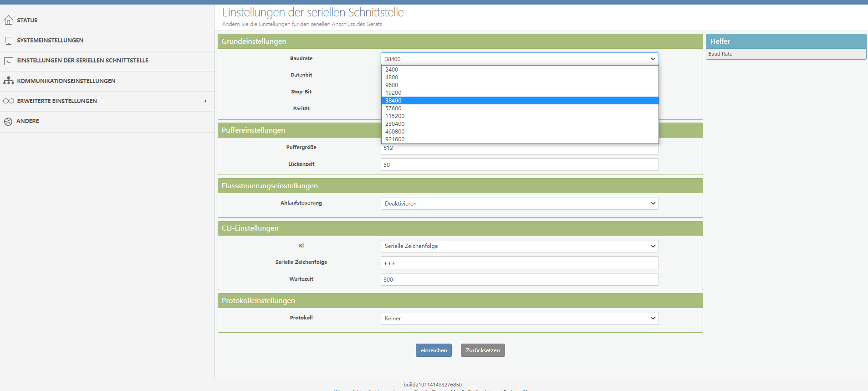
Task: Select 2400 baud rate option
Action: (392, 70)
